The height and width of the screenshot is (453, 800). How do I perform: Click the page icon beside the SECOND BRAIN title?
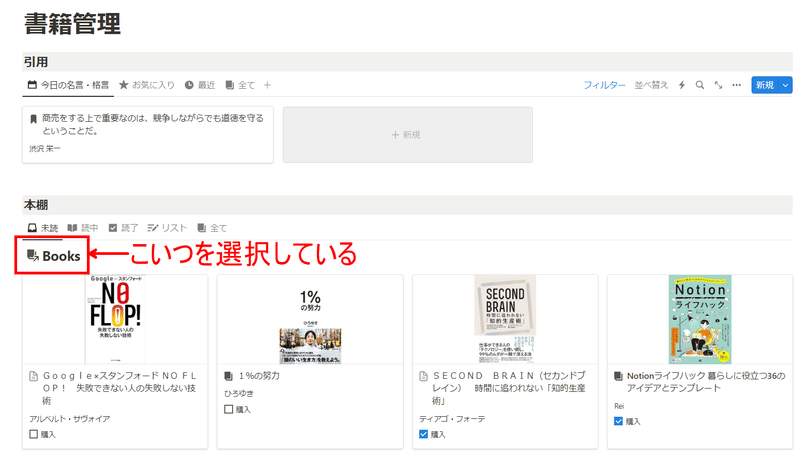[423, 376]
